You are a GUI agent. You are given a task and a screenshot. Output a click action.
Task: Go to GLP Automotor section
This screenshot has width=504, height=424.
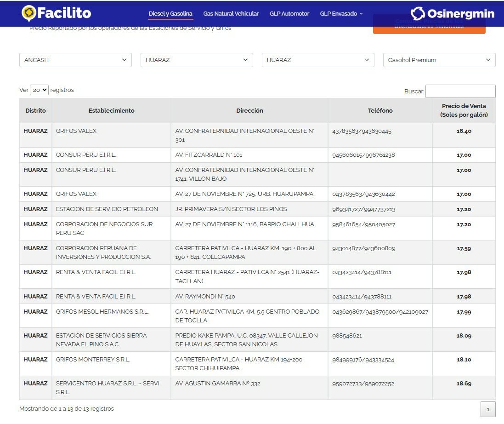tap(289, 14)
